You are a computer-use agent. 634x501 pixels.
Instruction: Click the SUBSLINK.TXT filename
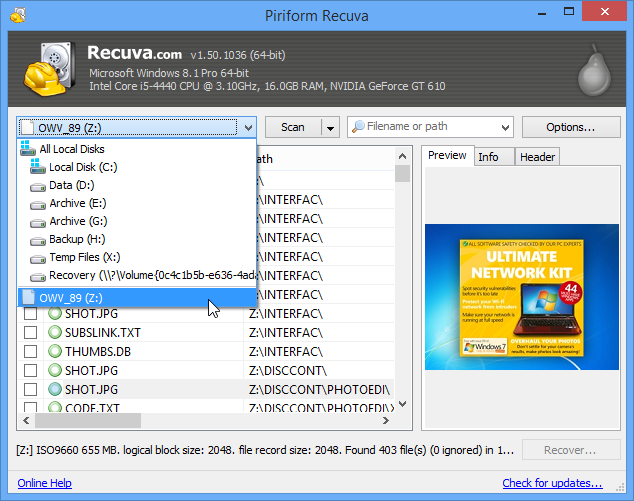(103, 332)
